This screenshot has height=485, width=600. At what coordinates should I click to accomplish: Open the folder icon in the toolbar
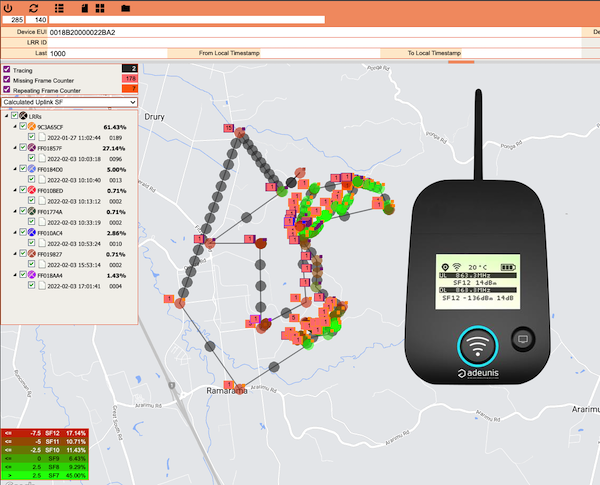pos(125,7)
